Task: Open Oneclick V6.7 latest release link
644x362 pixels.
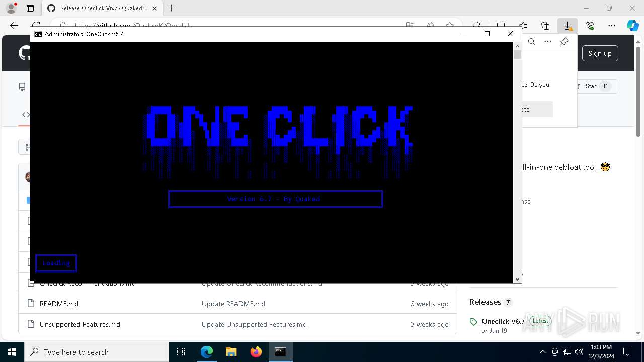Action: tap(503, 321)
